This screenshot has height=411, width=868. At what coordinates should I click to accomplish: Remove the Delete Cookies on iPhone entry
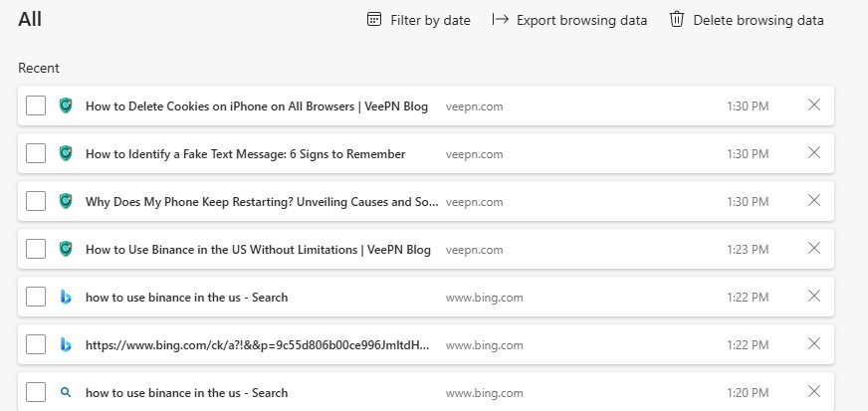[x=814, y=104]
